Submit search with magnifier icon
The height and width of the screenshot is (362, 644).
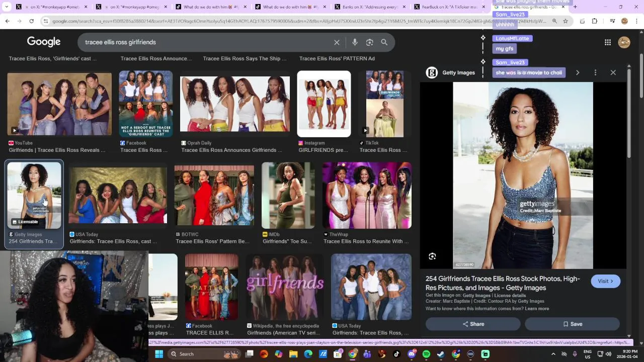384,42
